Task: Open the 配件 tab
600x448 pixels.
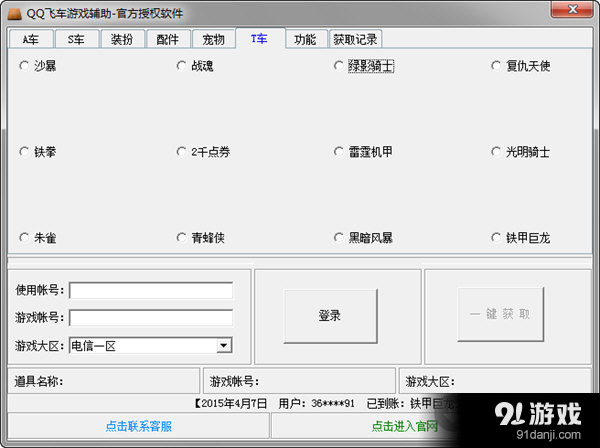Action: tap(168, 39)
